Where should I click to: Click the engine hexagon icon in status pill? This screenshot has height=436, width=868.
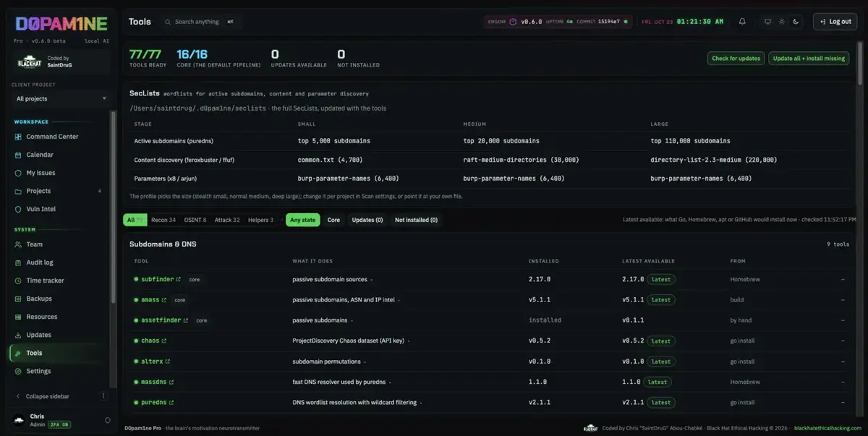513,22
